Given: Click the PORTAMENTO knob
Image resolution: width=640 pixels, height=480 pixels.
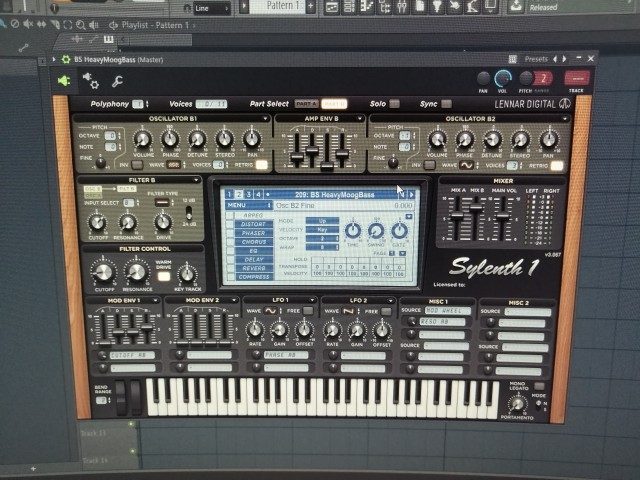Looking at the screenshot, I should [518, 404].
